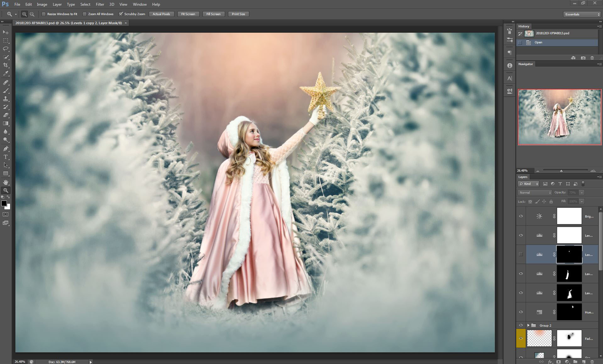Open the layer blend mode Normal dropdown
603x364 pixels.
click(534, 192)
